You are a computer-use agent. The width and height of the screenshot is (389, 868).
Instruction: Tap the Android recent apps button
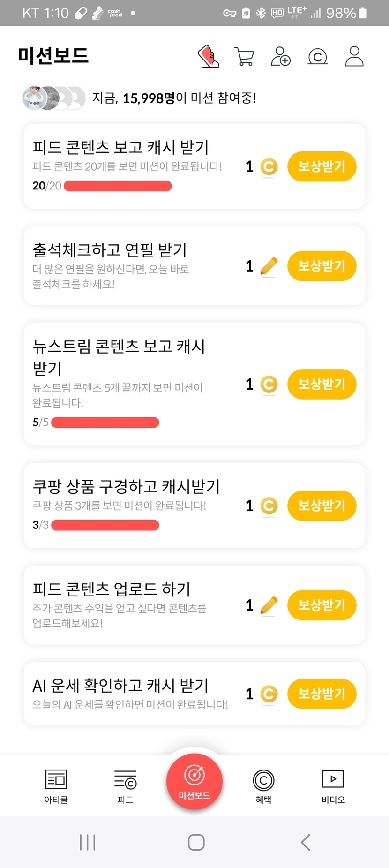pos(88,842)
